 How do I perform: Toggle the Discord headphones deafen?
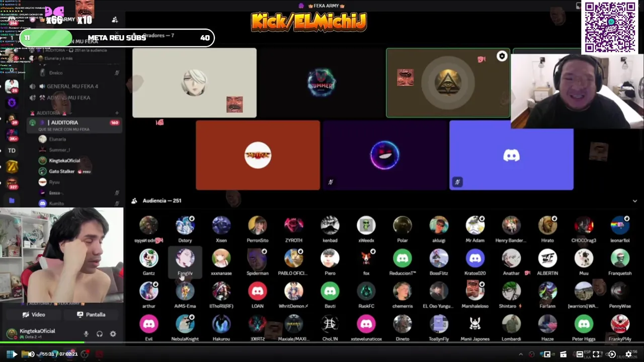(x=100, y=334)
